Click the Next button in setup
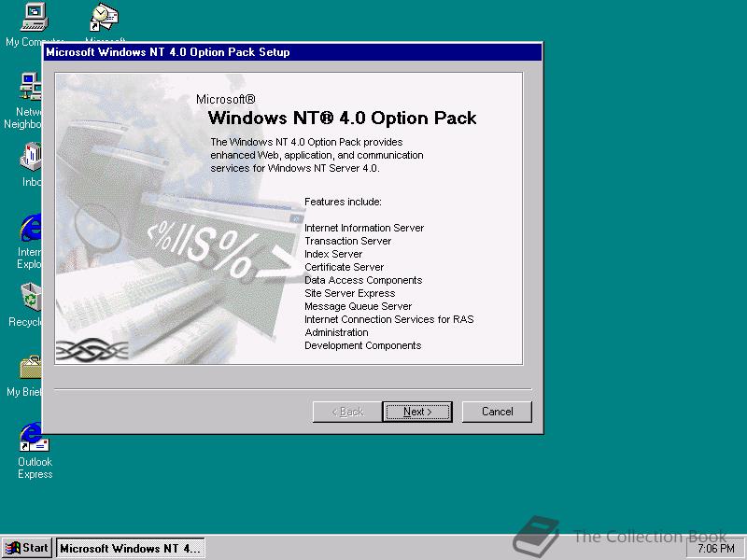The height and width of the screenshot is (560, 747). 416,412
